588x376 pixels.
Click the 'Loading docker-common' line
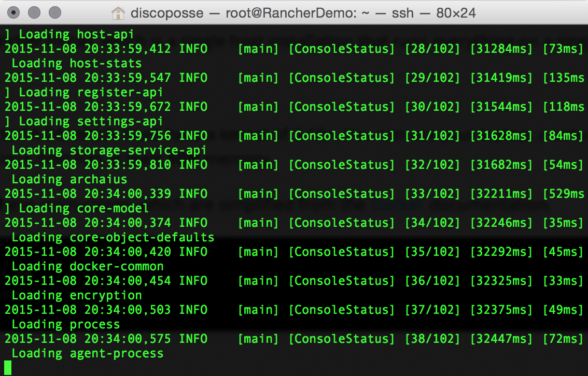(x=87, y=266)
